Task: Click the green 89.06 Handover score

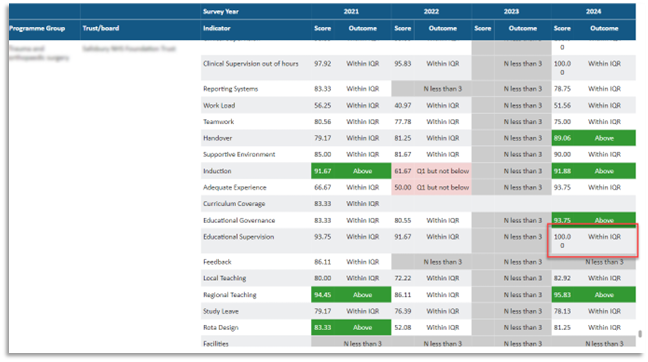Action: coord(562,138)
